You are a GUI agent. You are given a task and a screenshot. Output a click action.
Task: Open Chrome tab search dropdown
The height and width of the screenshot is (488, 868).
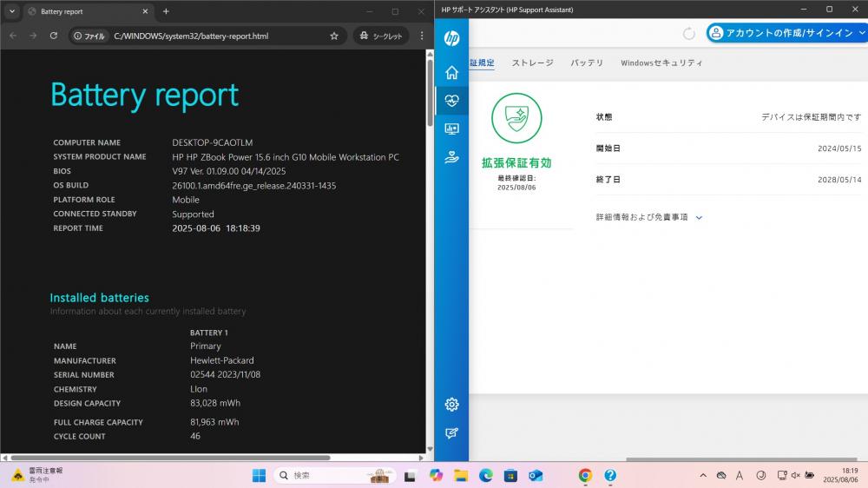click(x=11, y=11)
